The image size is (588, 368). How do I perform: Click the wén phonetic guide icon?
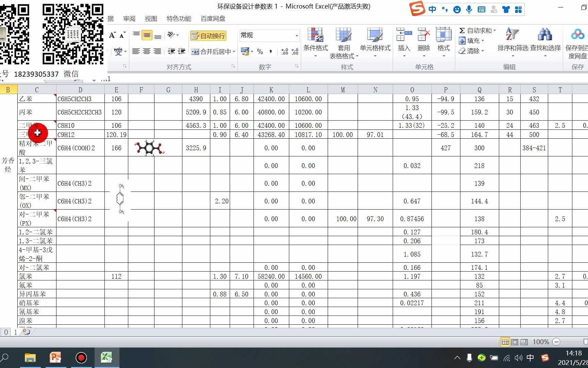[118, 51]
